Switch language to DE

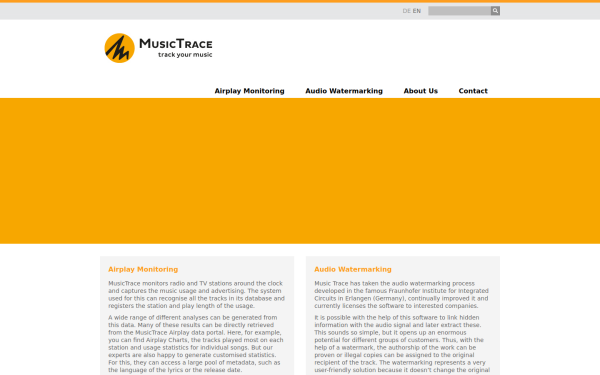pyautogui.click(x=406, y=11)
